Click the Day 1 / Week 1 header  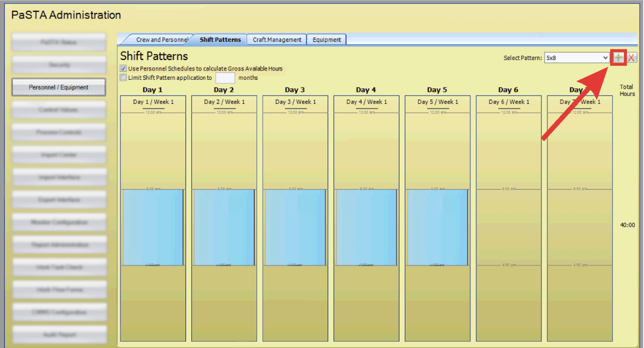(153, 102)
